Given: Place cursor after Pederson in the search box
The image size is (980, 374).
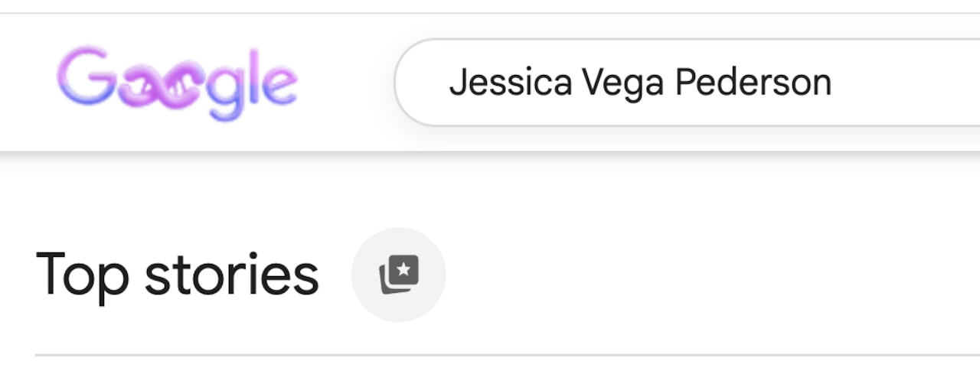Looking at the screenshot, I should 835,83.
